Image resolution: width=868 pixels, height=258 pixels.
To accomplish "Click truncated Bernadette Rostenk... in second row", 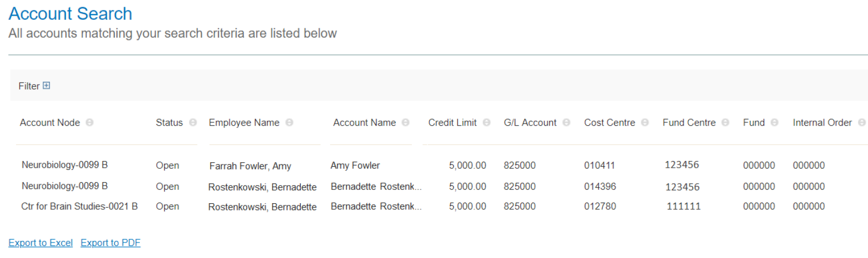I will [376, 187].
